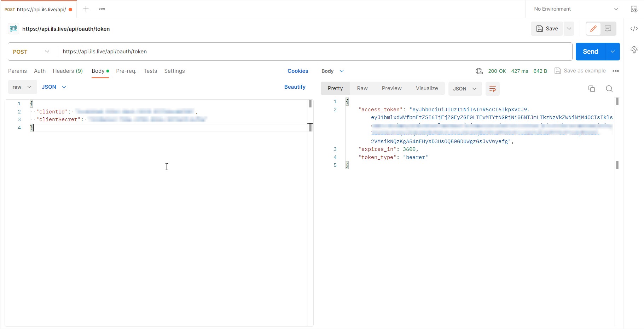Toggle line wrapping in the response
Image resolution: width=644 pixels, height=329 pixels.
(492, 89)
